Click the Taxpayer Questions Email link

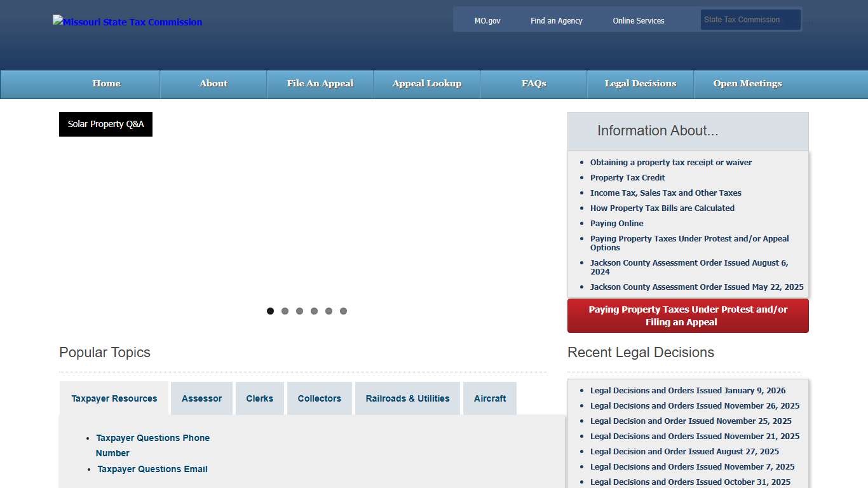click(x=152, y=469)
